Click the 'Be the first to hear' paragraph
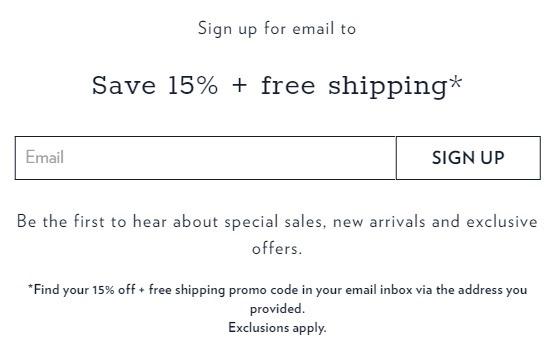This screenshot has height=360, width=559. point(277,235)
